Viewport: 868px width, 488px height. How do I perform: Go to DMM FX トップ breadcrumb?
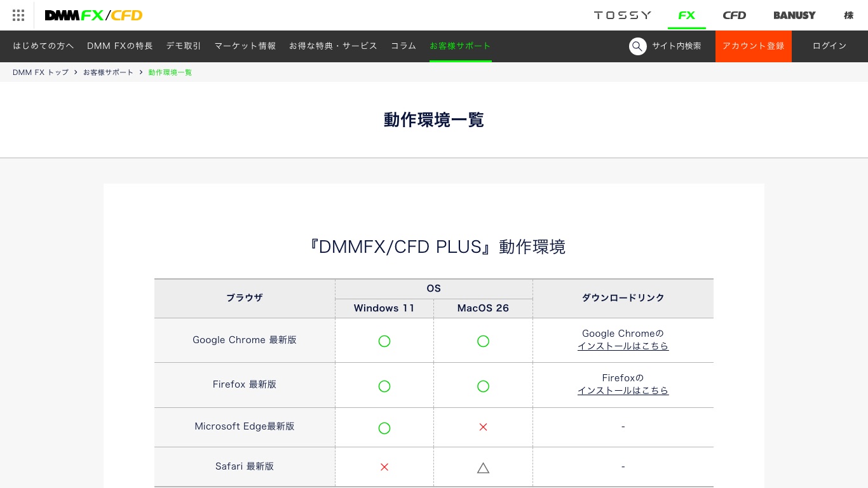[x=41, y=72]
